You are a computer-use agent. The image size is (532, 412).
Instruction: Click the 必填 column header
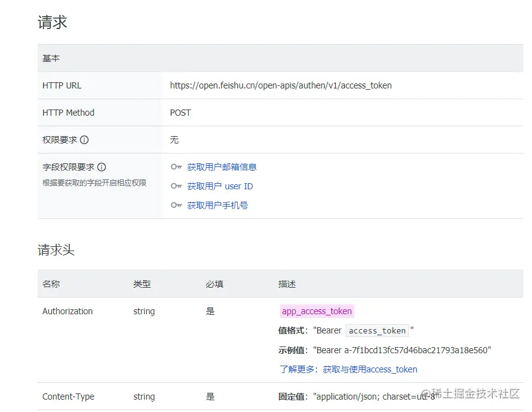click(214, 284)
